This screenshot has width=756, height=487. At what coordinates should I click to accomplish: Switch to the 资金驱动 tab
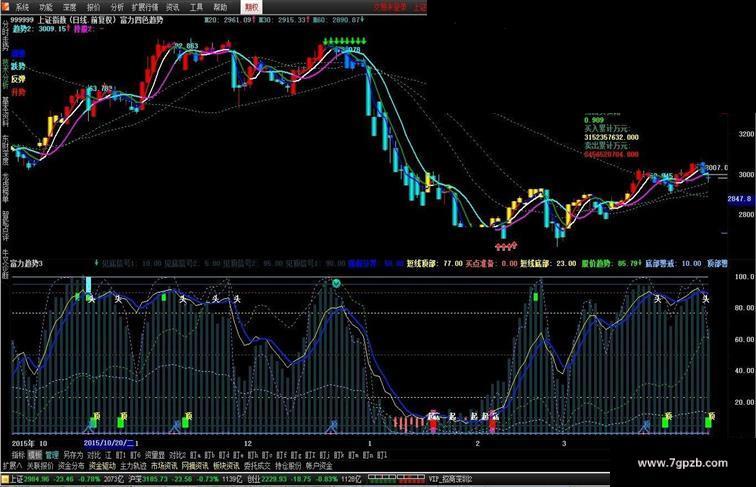(101, 465)
